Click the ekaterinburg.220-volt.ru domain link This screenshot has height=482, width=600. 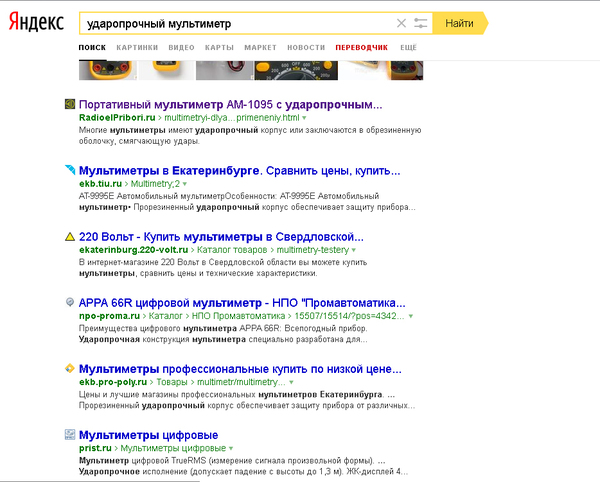(x=134, y=250)
